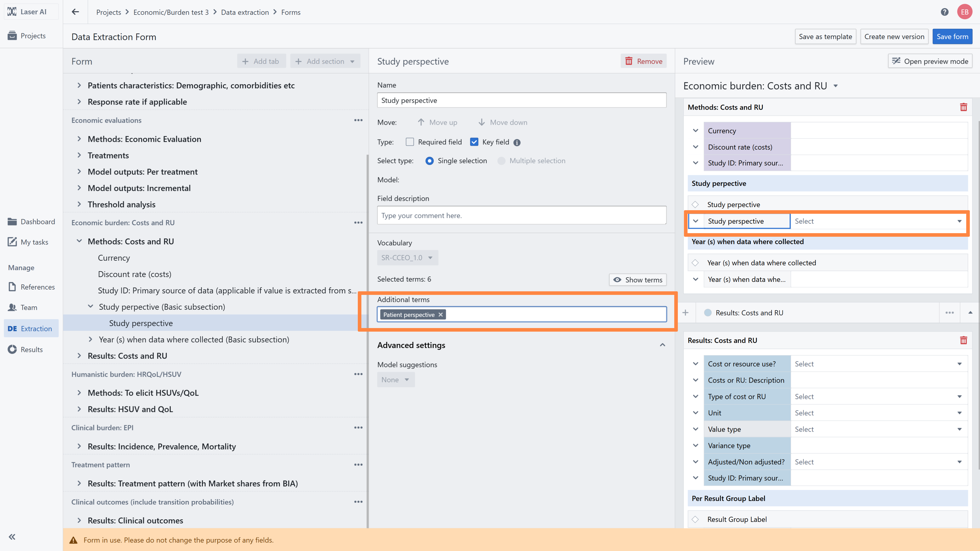Click circle marker for Results: Costs and RU
The width and height of the screenshot is (980, 551).
(x=708, y=312)
